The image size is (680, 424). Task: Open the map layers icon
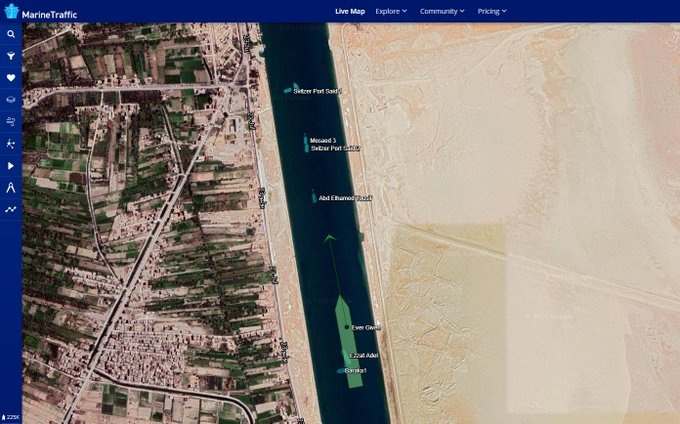(x=11, y=100)
